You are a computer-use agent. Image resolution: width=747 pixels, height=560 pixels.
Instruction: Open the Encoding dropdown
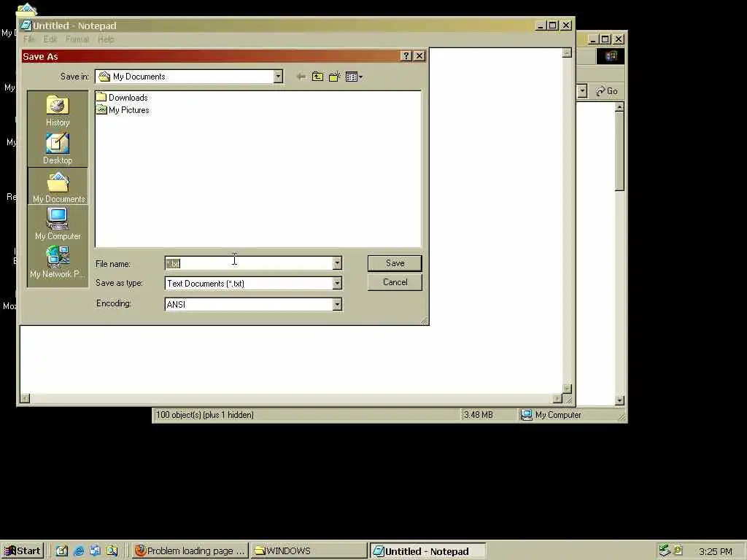pos(337,304)
